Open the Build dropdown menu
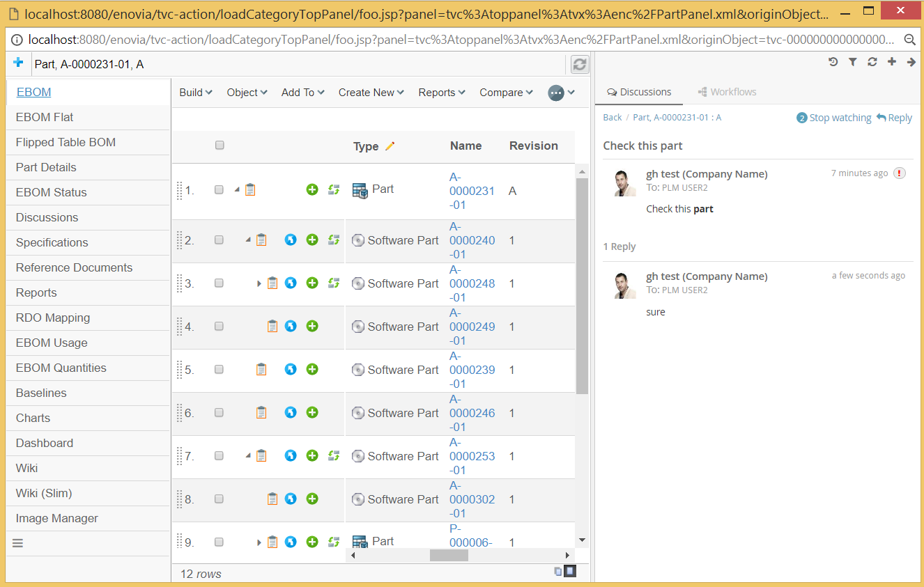The height and width of the screenshot is (587, 924). click(195, 92)
